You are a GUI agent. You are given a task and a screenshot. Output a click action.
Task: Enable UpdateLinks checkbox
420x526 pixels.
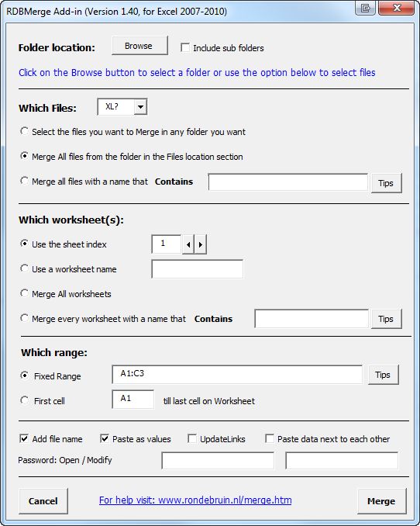click(x=192, y=438)
